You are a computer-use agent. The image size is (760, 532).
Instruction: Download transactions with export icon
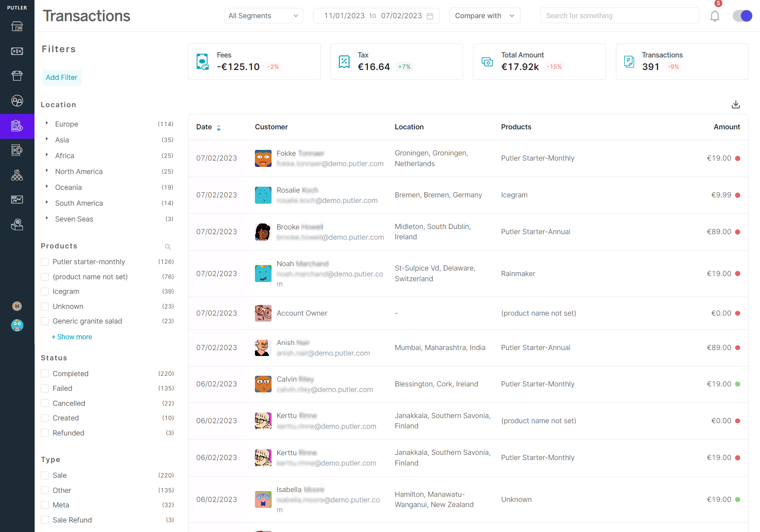[x=736, y=104]
